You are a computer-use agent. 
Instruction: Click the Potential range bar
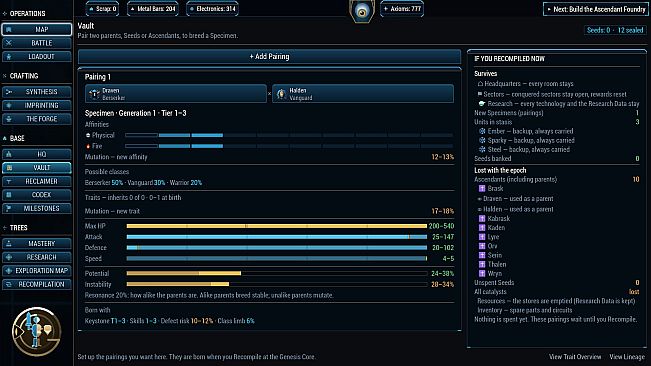pyautogui.click(x=277, y=273)
